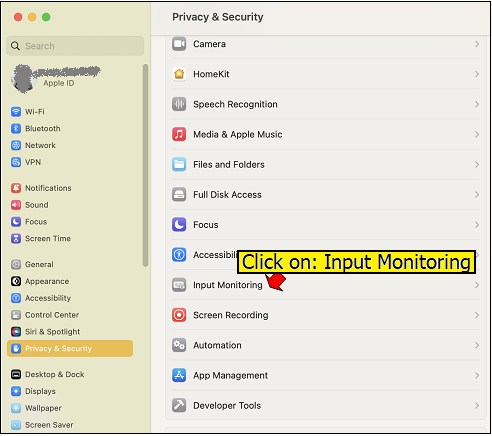Open the Apple ID account entry
Image resolution: width=492 pixels, height=436 pixels.
pos(56,79)
